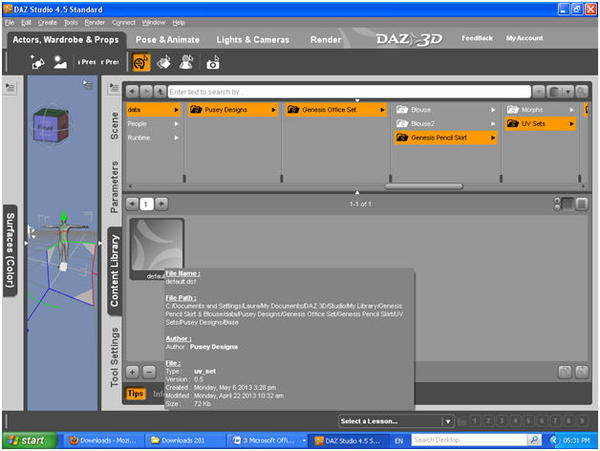600x451 pixels.
Task: Click the Firefox Downloads taskbar button
Action: (104, 441)
